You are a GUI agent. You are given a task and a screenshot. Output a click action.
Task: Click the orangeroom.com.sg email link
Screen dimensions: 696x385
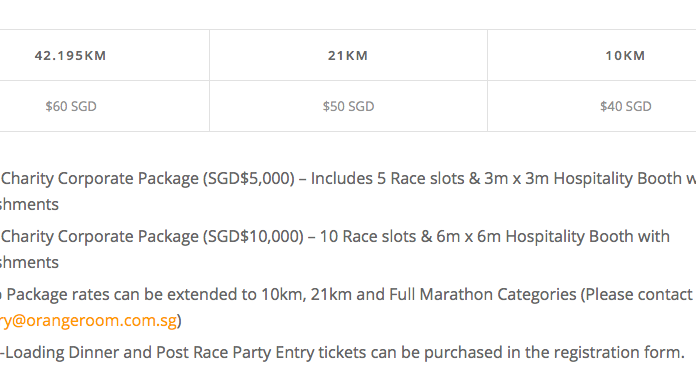click(x=88, y=320)
